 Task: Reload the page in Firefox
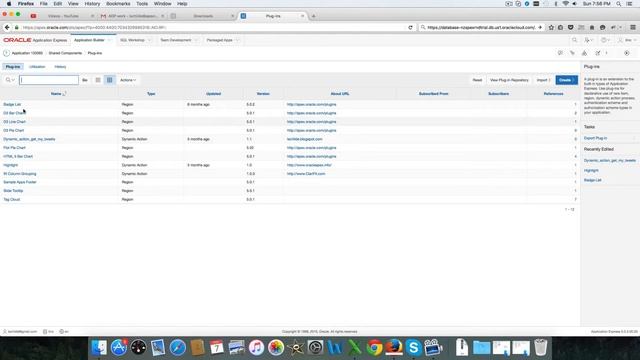(x=410, y=27)
